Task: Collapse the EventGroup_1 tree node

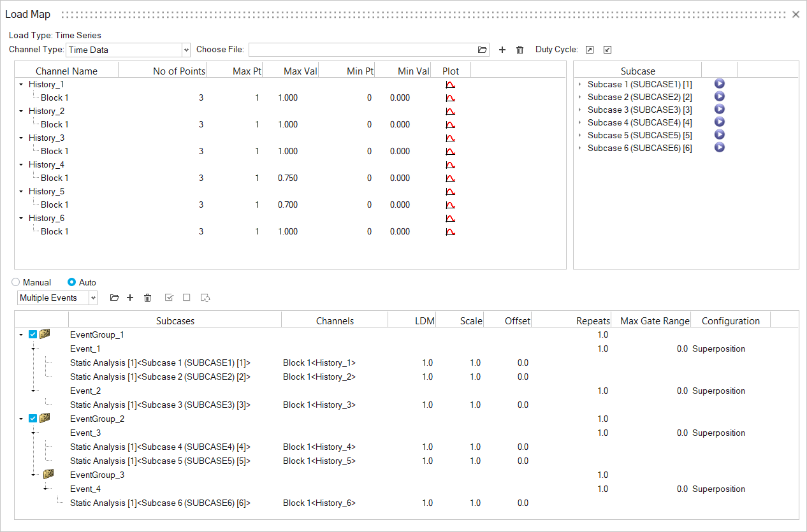Action: click(x=21, y=334)
